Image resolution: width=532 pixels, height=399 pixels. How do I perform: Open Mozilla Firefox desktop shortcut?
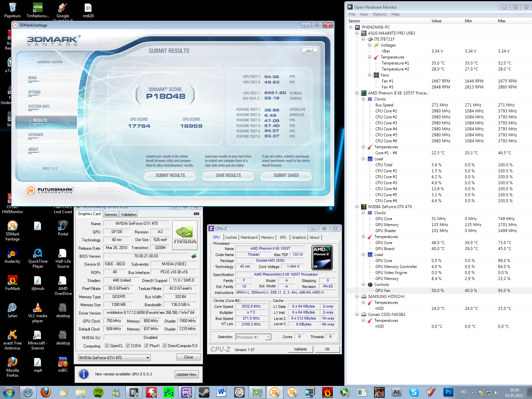click(x=13, y=367)
